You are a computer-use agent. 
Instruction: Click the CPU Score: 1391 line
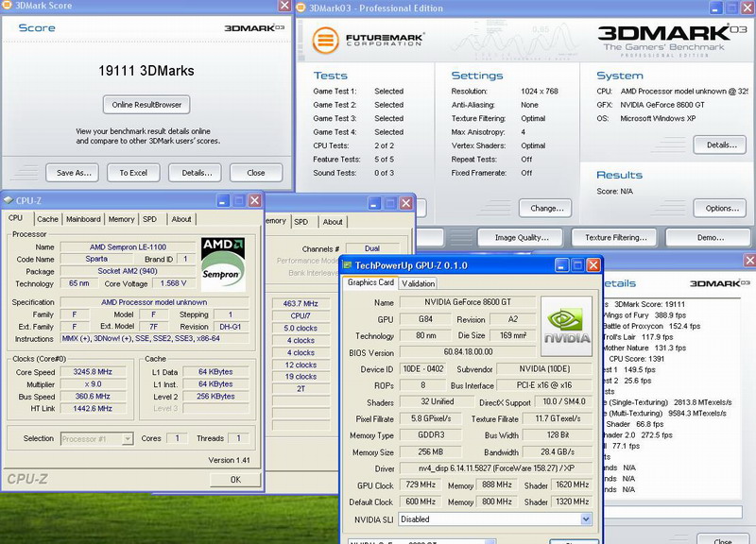636,359
